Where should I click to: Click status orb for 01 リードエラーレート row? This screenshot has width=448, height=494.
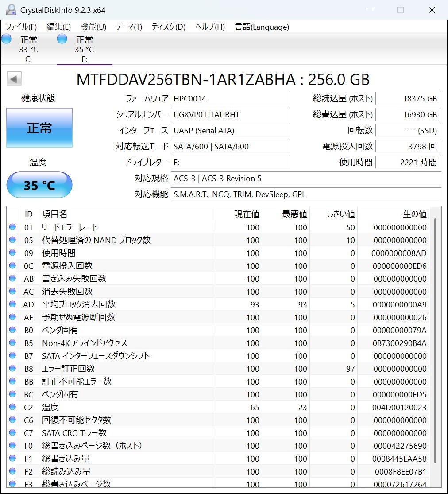12,227
